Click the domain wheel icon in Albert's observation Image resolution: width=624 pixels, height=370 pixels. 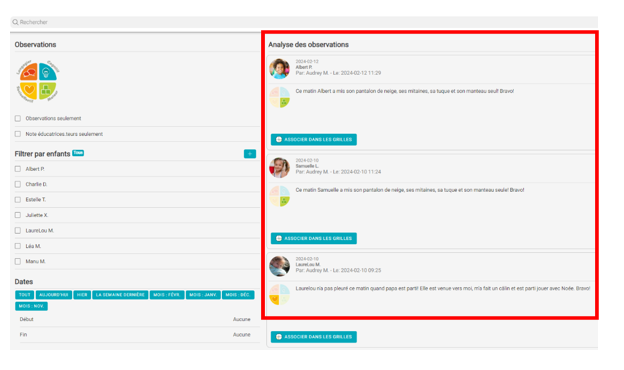pyautogui.click(x=280, y=97)
